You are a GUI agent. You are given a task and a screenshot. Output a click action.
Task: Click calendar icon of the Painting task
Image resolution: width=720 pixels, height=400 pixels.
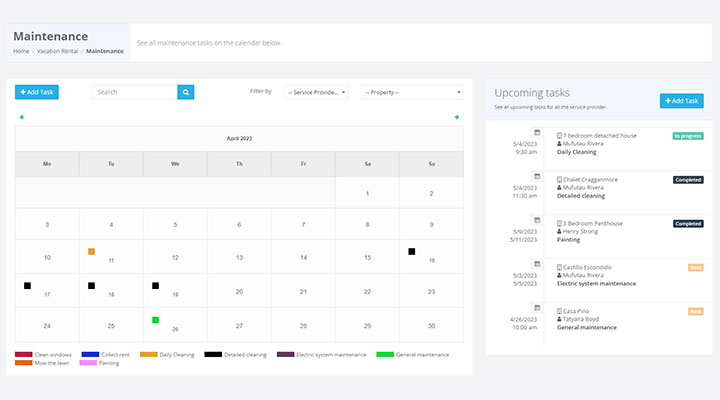(x=537, y=220)
